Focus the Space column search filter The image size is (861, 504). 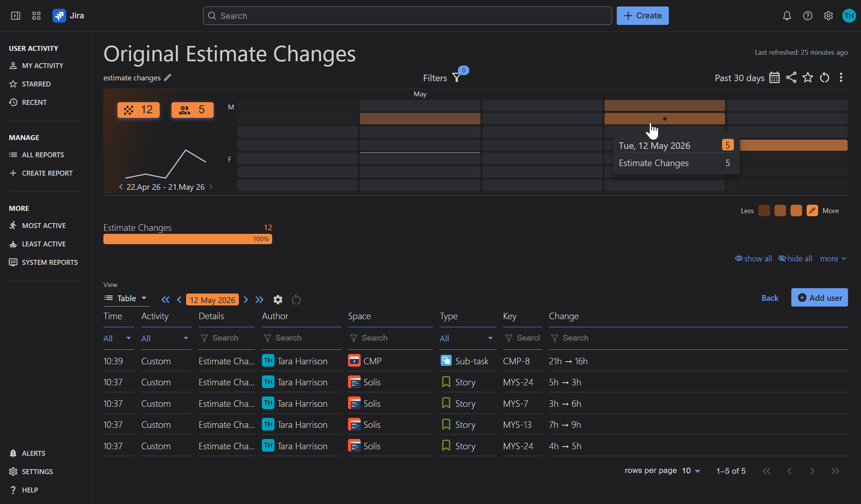coord(390,338)
